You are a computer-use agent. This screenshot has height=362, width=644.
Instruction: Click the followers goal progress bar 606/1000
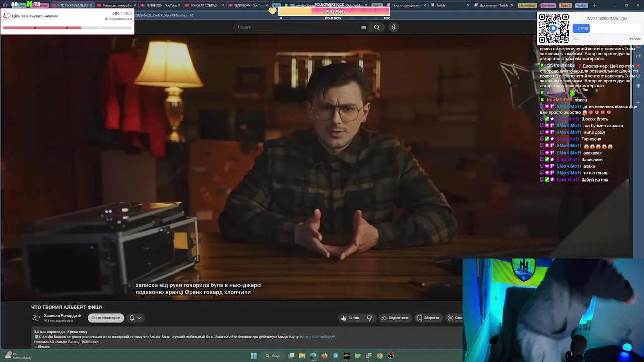(x=67, y=28)
